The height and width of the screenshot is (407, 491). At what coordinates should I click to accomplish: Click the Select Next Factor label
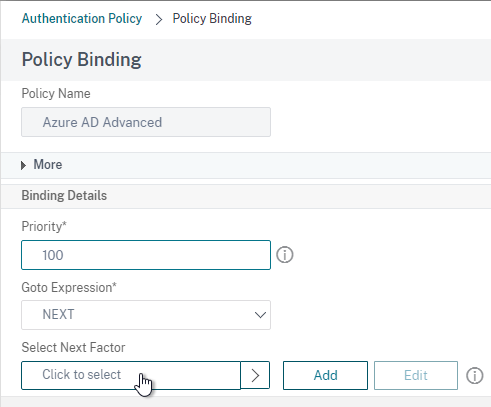click(x=73, y=348)
